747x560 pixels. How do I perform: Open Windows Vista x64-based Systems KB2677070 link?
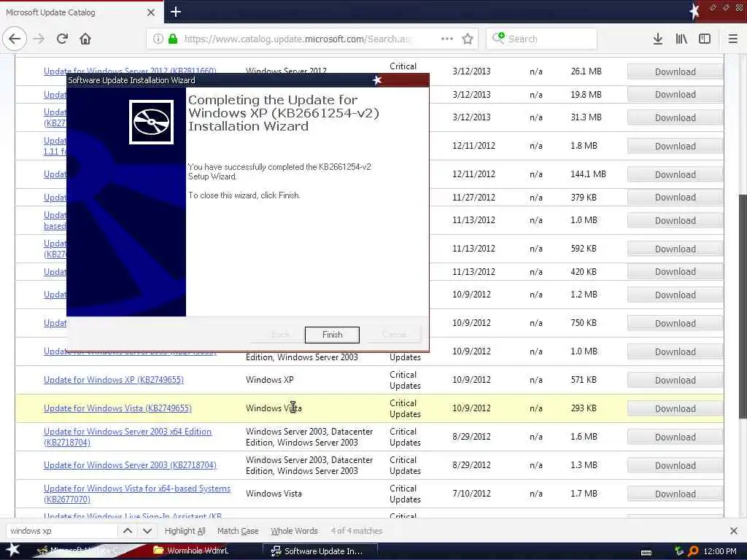[x=136, y=494]
